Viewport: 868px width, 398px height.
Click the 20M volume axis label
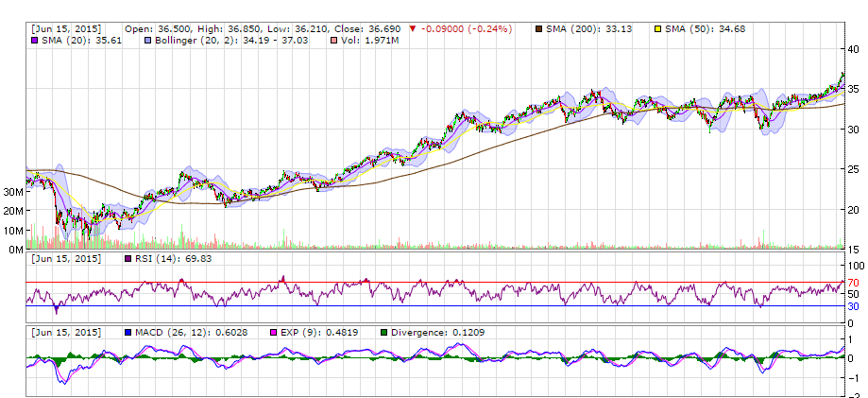pos(12,211)
